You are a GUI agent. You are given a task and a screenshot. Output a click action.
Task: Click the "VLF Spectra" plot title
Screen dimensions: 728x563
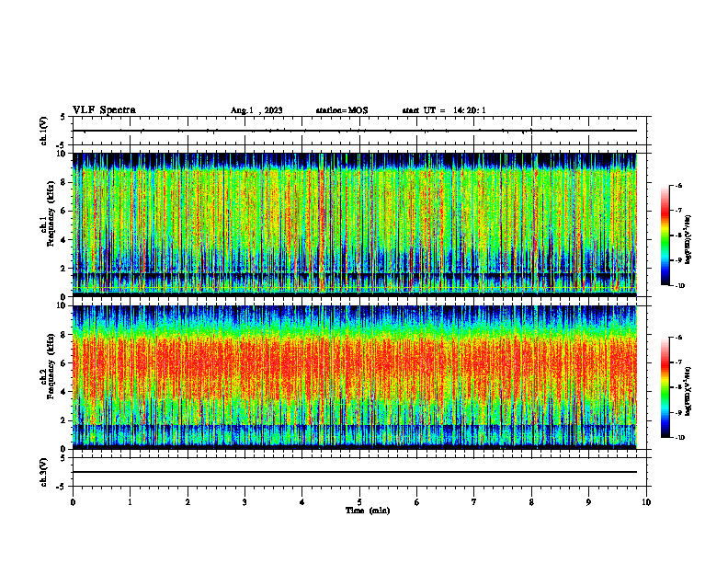pyautogui.click(x=104, y=110)
